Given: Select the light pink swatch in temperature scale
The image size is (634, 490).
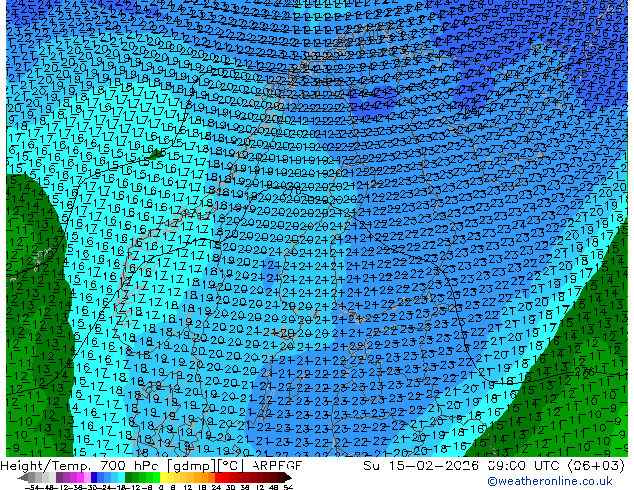Looking at the screenshot, I should (x=87, y=477).
